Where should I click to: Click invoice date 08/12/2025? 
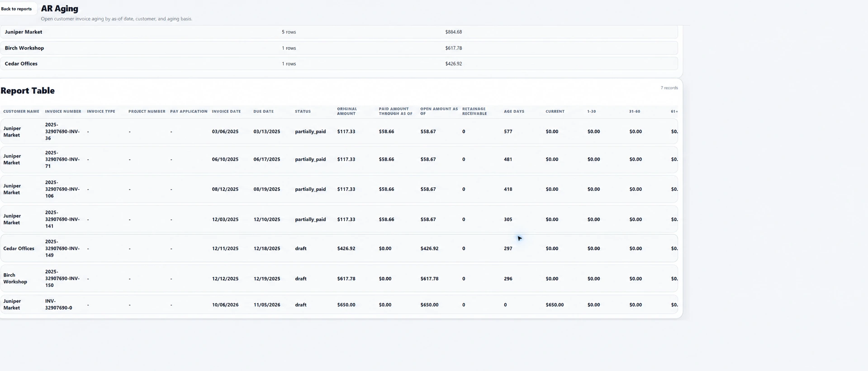click(x=225, y=189)
